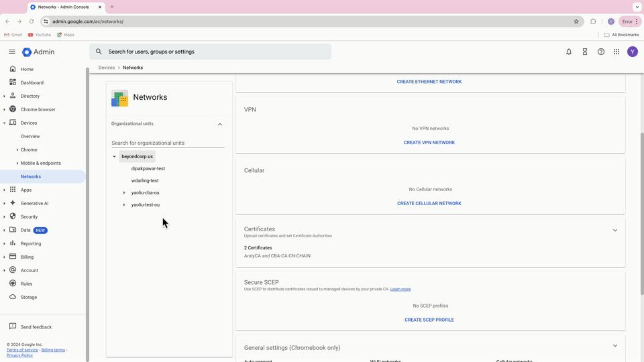Open the Terms of service link
This screenshot has height=362, width=644.
22,350
